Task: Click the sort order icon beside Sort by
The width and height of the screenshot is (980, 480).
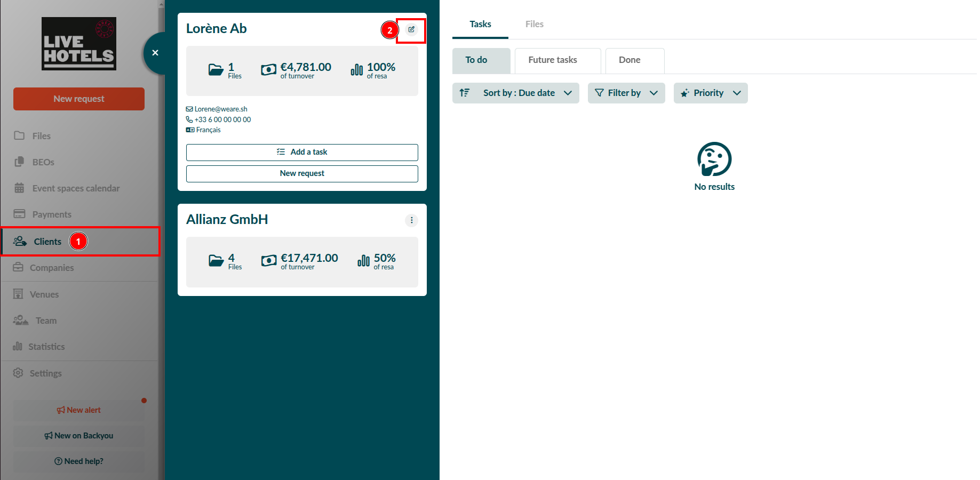Action: tap(465, 93)
